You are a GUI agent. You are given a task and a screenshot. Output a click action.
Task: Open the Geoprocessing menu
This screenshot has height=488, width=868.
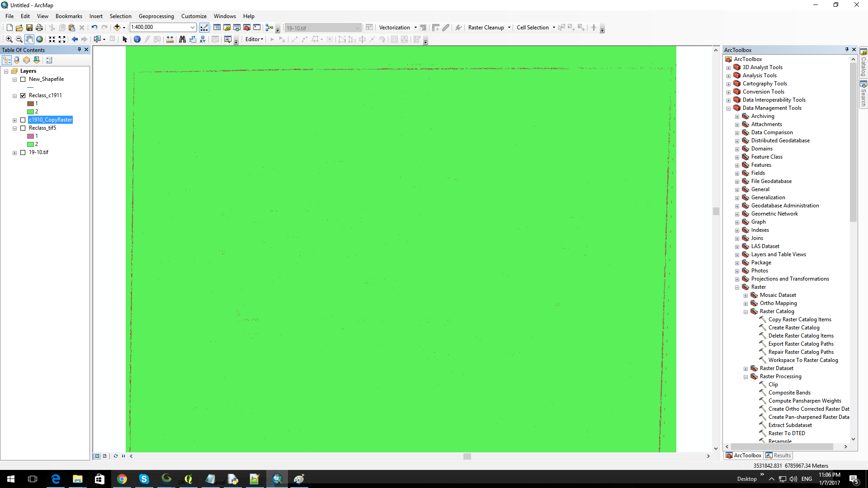pyautogui.click(x=156, y=16)
